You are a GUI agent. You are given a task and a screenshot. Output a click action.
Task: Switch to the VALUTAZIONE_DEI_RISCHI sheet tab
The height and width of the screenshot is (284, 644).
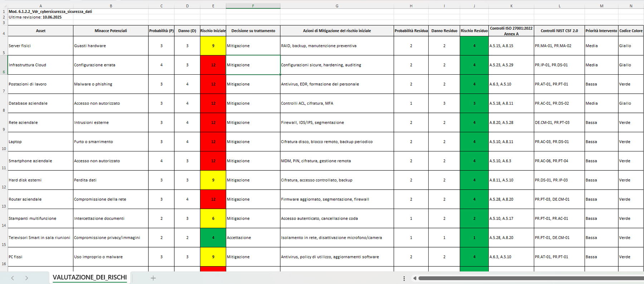90,278
